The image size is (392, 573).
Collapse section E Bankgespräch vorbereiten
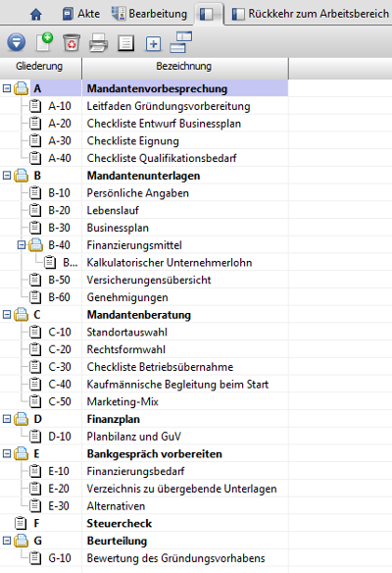[x=7, y=453]
